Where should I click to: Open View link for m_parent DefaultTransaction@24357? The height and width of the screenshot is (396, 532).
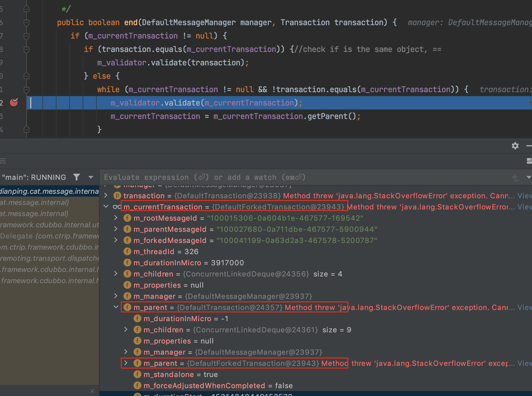[524, 307]
